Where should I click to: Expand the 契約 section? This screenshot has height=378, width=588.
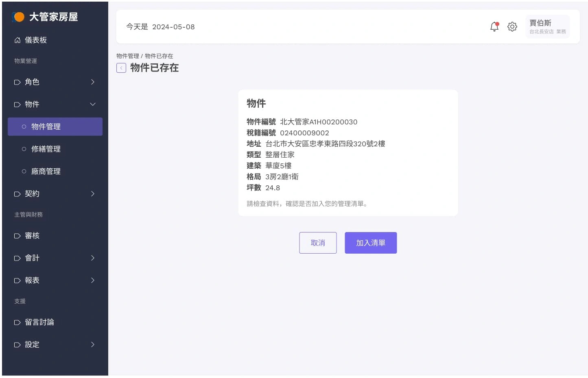point(93,194)
